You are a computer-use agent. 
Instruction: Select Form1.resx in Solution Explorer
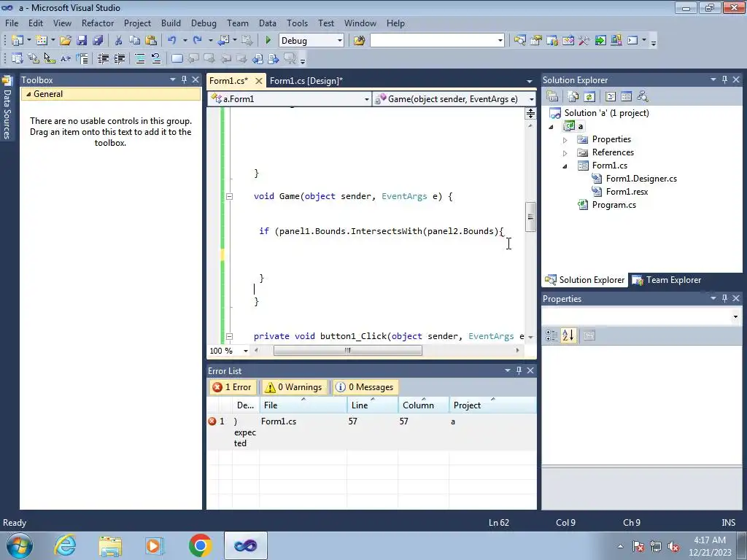627,192
